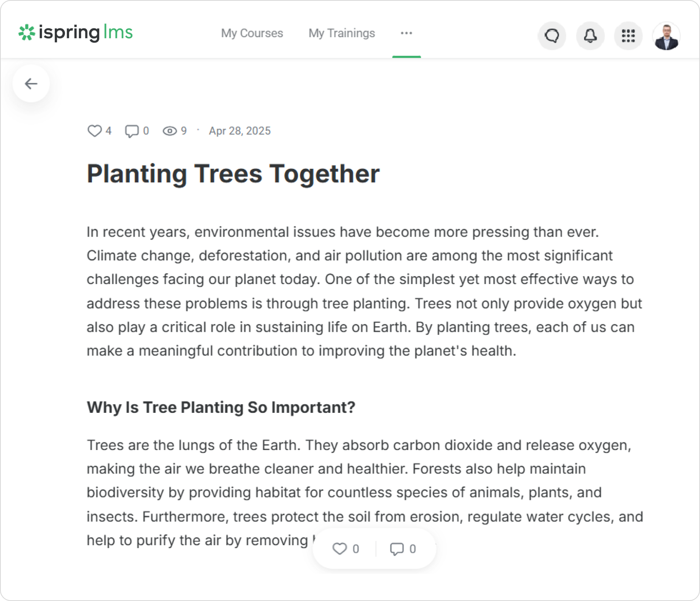Viewport: 700px width, 601px height.
Task: Open the user profile avatar menu
Action: (x=666, y=36)
